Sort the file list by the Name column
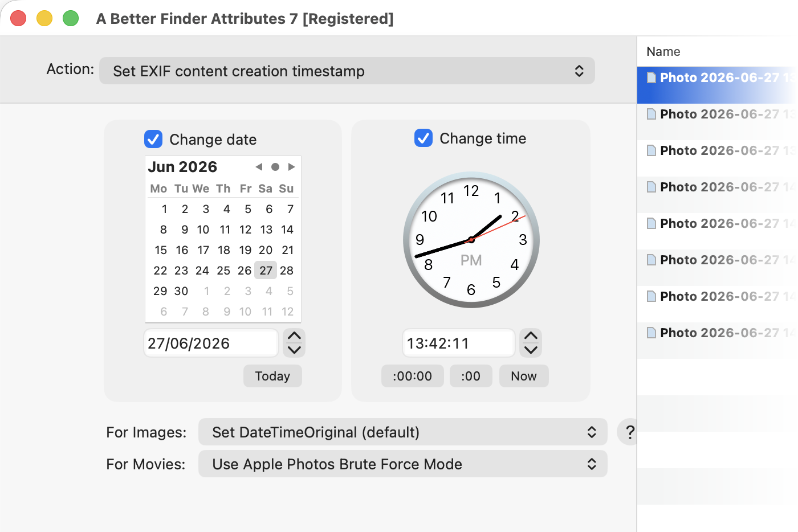Image resolution: width=798 pixels, height=532 pixels. pyautogui.click(x=663, y=51)
